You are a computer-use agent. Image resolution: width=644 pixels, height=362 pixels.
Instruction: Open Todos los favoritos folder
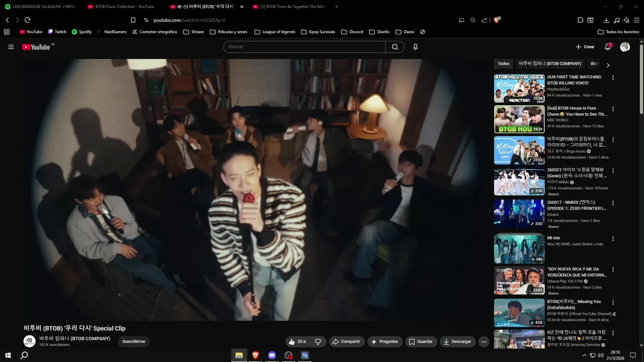618,32
